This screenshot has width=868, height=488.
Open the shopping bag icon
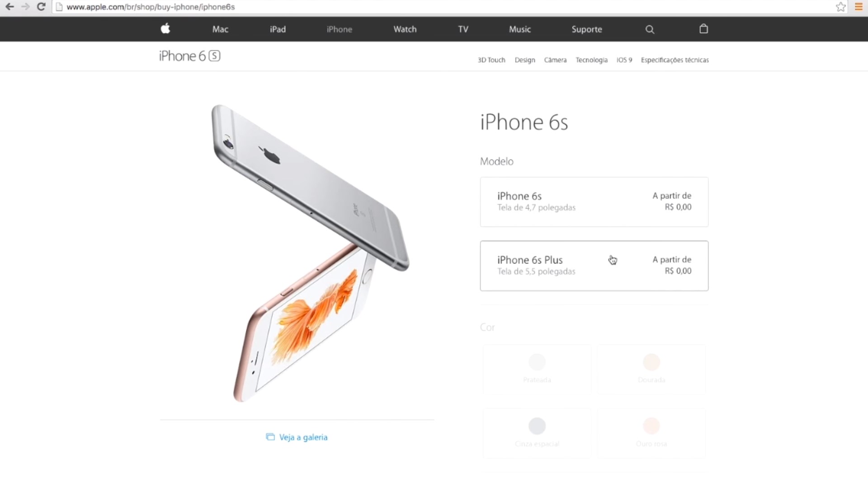[703, 29]
